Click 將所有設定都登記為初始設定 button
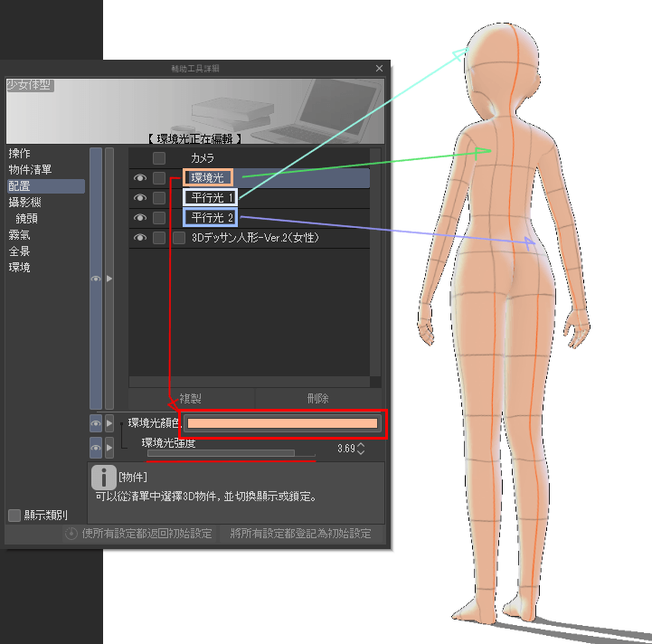The image size is (652, 644). (300, 534)
